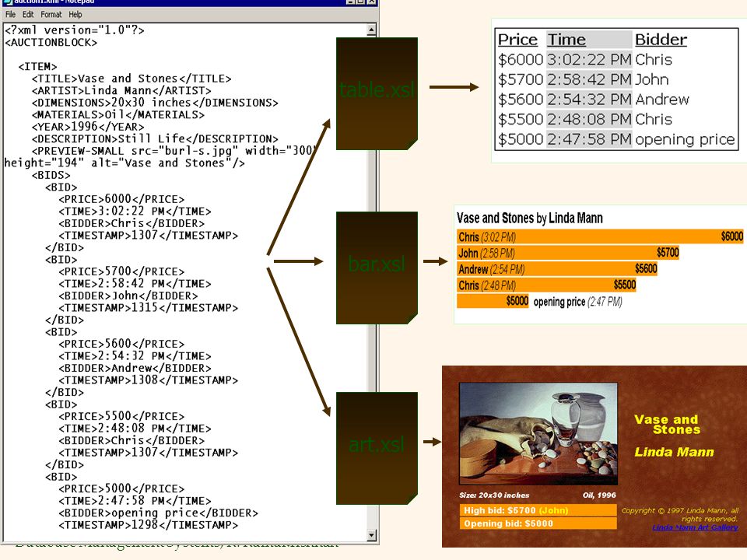Viewport: 747px width, 560px height.
Task: Click the '<BIDDER>opening price</BIDDER>' line
Action: [158, 513]
